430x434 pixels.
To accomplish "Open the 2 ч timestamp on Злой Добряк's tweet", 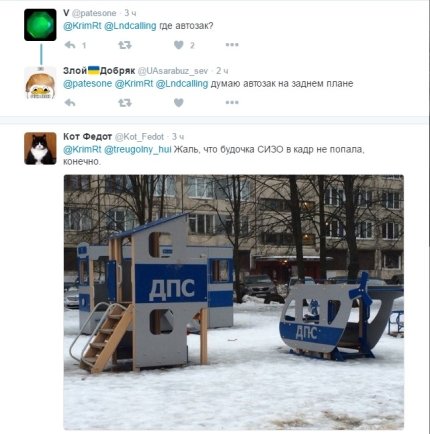I will click(222, 71).
